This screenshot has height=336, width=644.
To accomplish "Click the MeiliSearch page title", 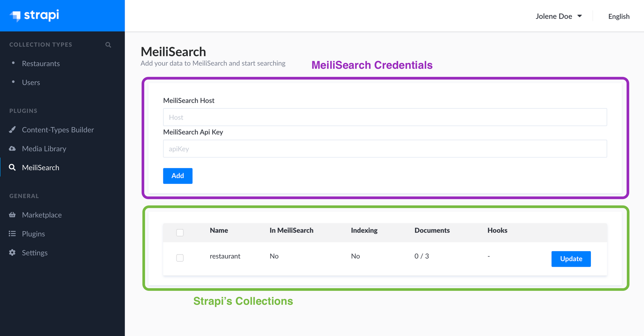I will [x=173, y=52].
